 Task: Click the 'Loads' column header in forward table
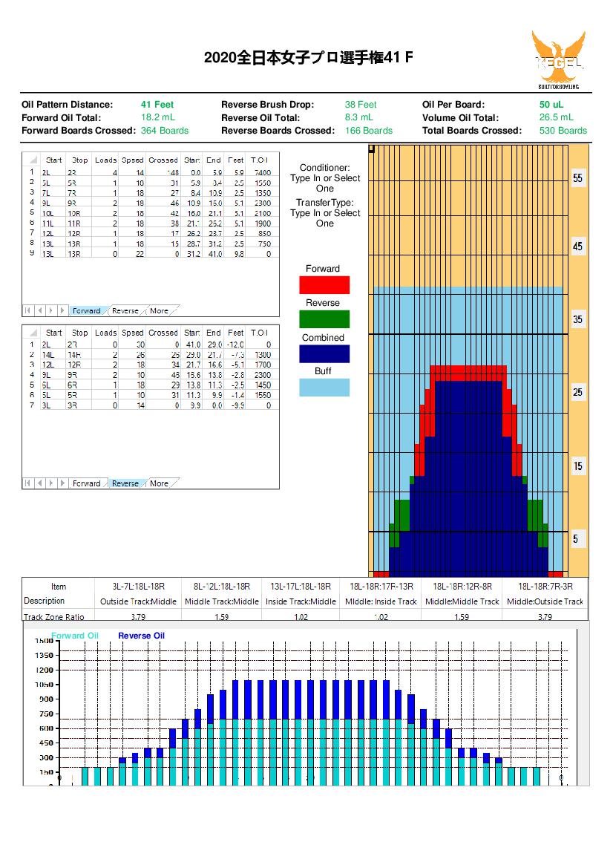[x=105, y=160]
